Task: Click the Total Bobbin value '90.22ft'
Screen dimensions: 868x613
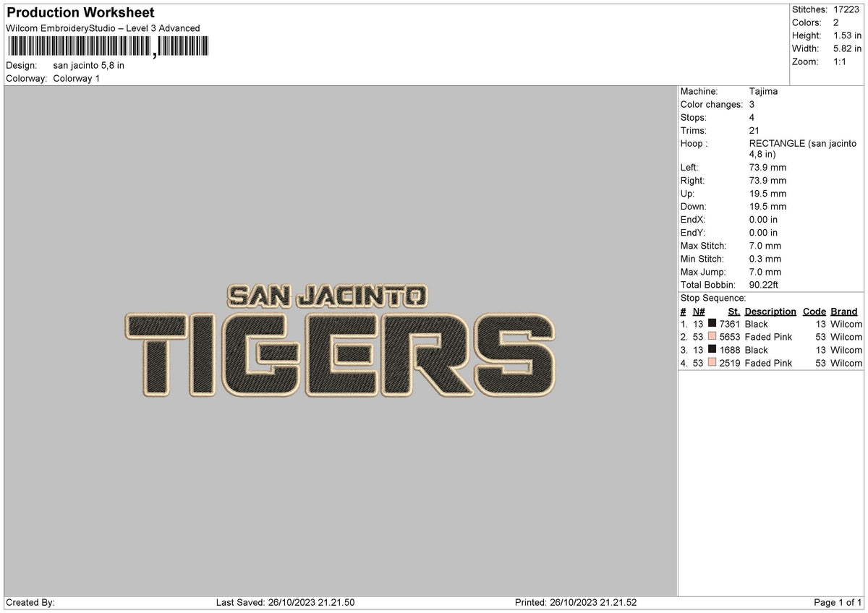Action: click(x=764, y=285)
